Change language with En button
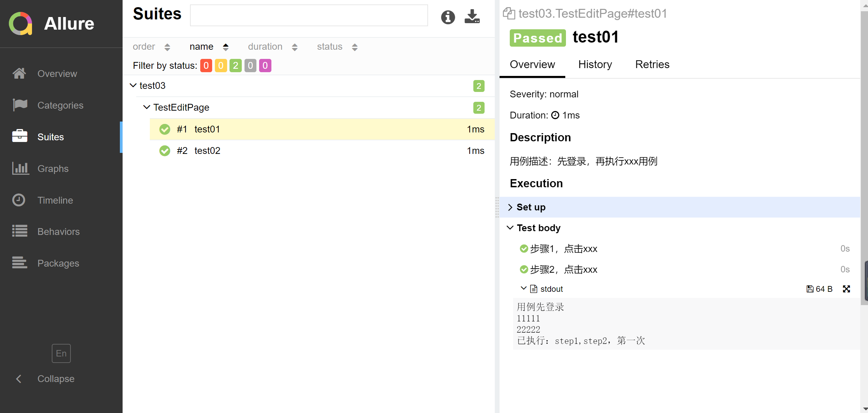 point(61,353)
